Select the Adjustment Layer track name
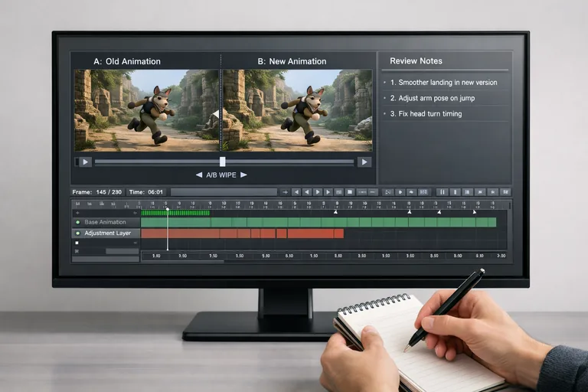This screenshot has width=588, height=392. pyautogui.click(x=108, y=233)
